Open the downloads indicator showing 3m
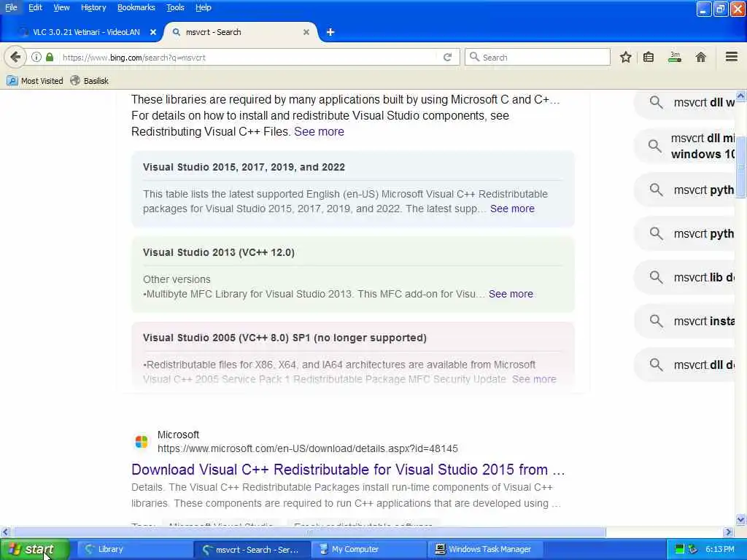Viewport: 747px width, 560px height. (x=675, y=57)
